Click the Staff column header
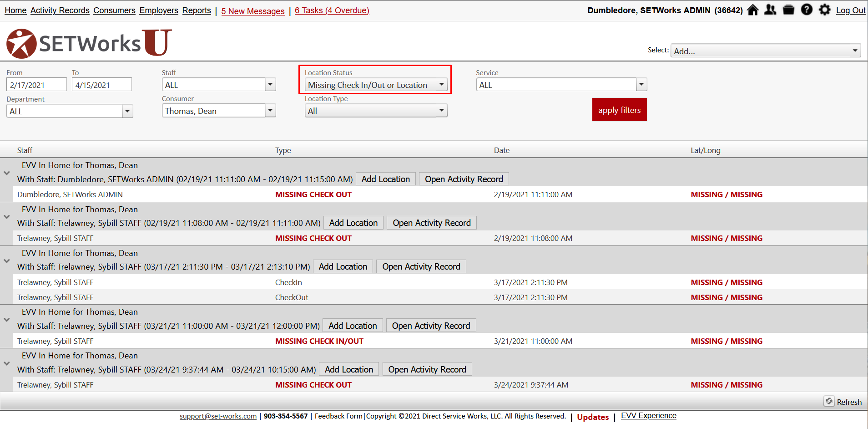 click(x=25, y=150)
